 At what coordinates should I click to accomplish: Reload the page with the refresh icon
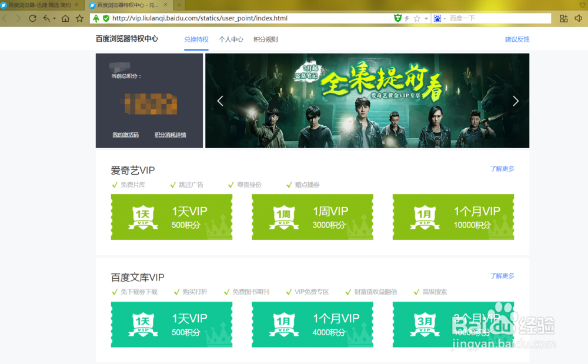click(32, 18)
